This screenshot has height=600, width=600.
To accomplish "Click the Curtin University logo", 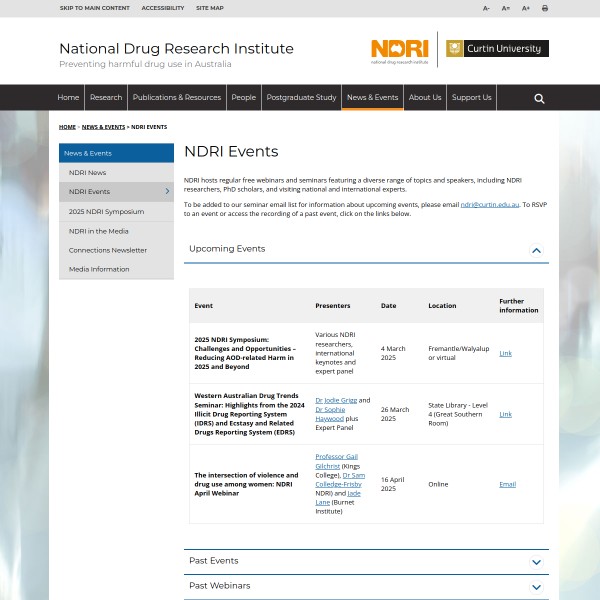I will tap(497, 48).
